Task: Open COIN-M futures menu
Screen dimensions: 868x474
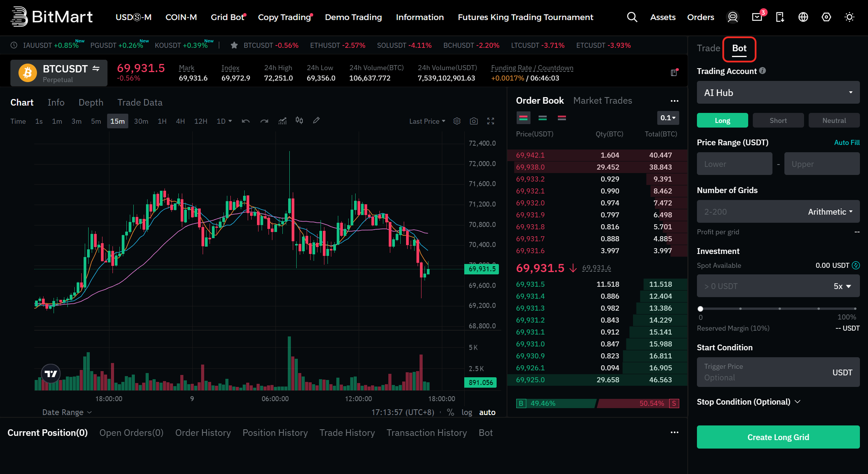Action: click(x=181, y=17)
